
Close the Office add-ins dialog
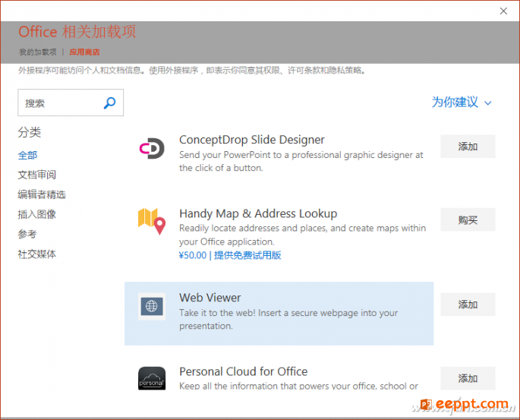pyautogui.click(x=503, y=11)
